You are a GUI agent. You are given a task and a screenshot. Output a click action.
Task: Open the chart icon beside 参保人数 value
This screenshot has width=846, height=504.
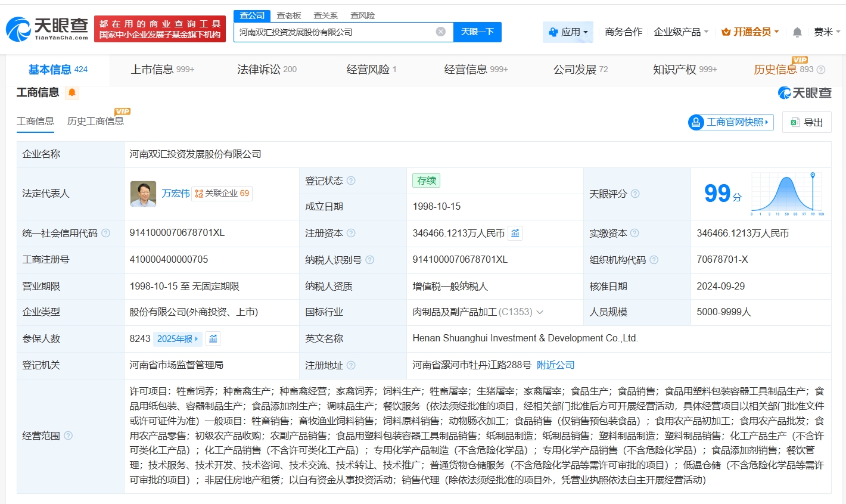[213, 338]
